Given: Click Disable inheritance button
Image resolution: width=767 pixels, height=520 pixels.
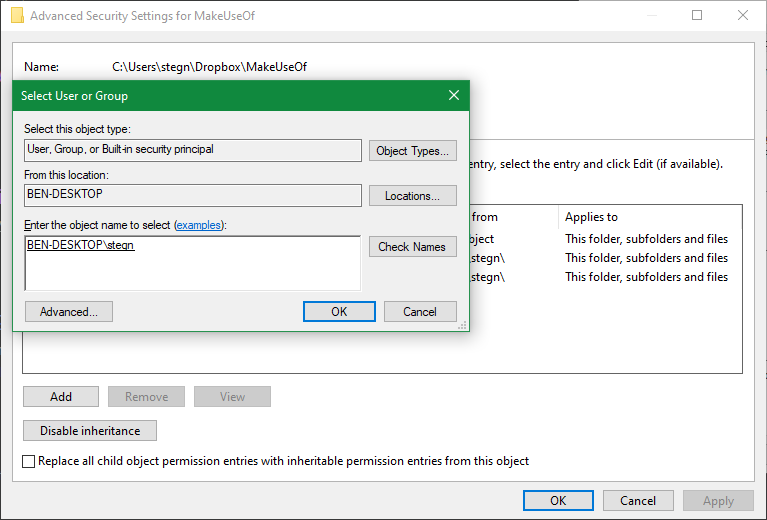Looking at the screenshot, I should pos(90,430).
